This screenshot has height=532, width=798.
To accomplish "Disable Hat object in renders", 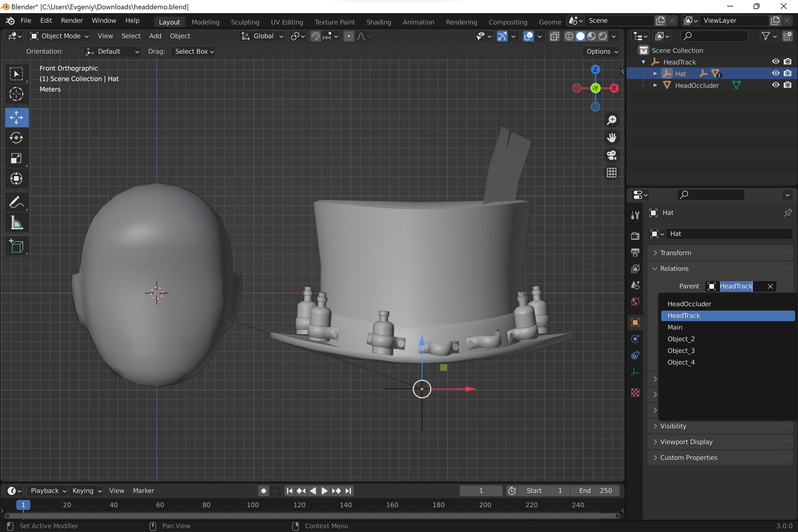I will (787, 73).
